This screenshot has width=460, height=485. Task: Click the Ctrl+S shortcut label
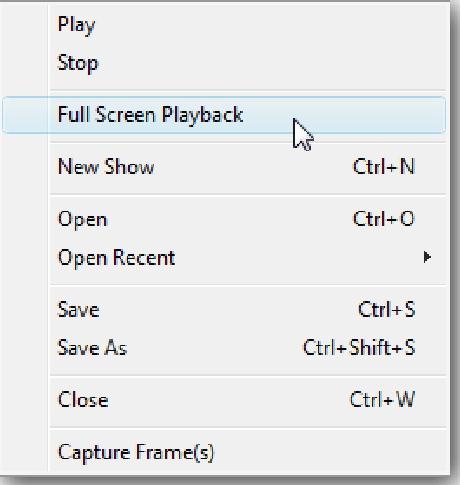(387, 310)
